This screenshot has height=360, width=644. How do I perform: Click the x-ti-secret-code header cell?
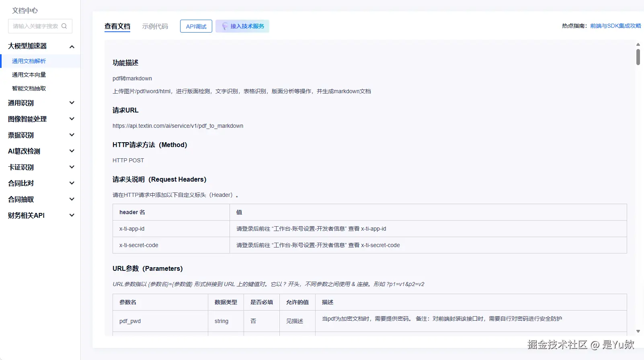[x=171, y=245]
